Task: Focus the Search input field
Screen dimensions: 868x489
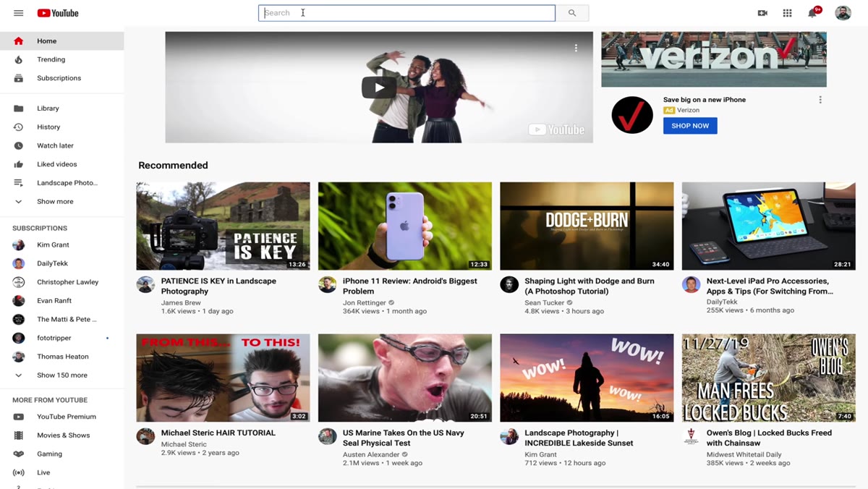Action: (x=407, y=13)
